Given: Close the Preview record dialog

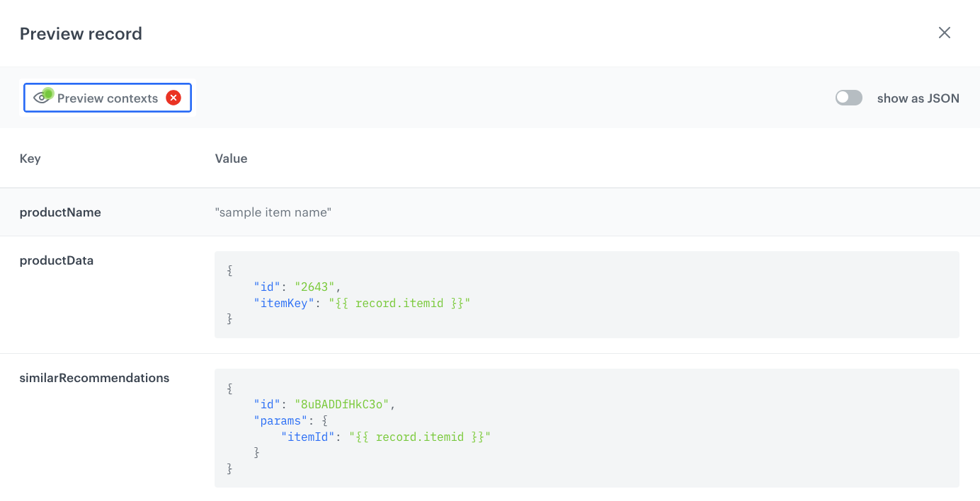Looking at the screenshot, I should [944, 33].
